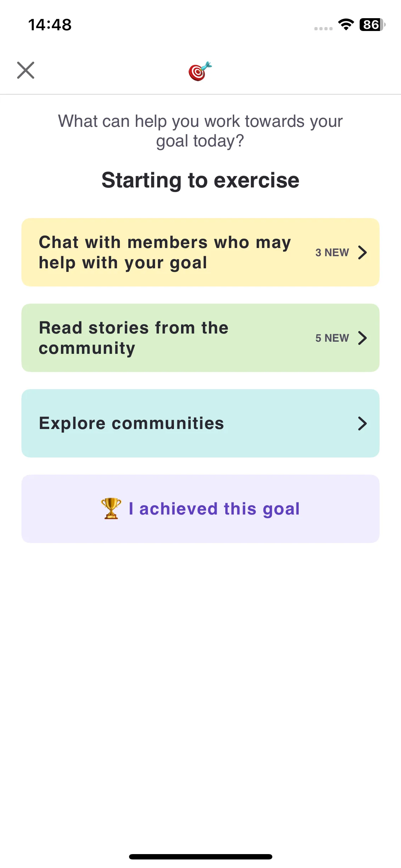Close the goal screen with the X icon
This screenshot has height=868, width=401.
pyautogui.click(x=26, y=70)
